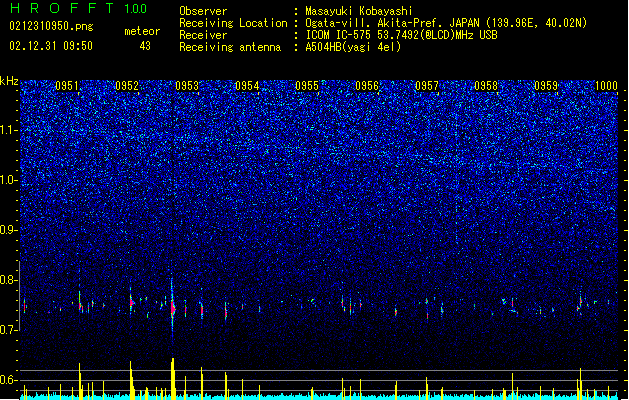Click the 0.7 frequency axis label
This screenshot has height=400, width=629.
(x=9, y=330)
